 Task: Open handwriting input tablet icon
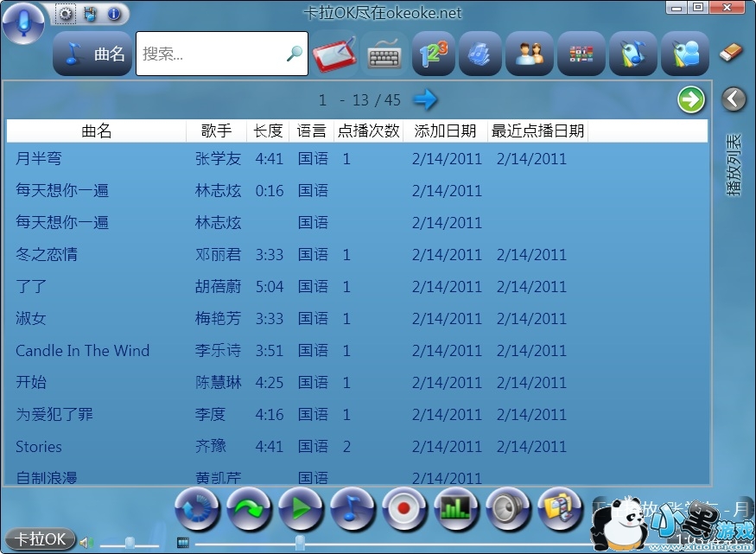(x=334, y=54)
